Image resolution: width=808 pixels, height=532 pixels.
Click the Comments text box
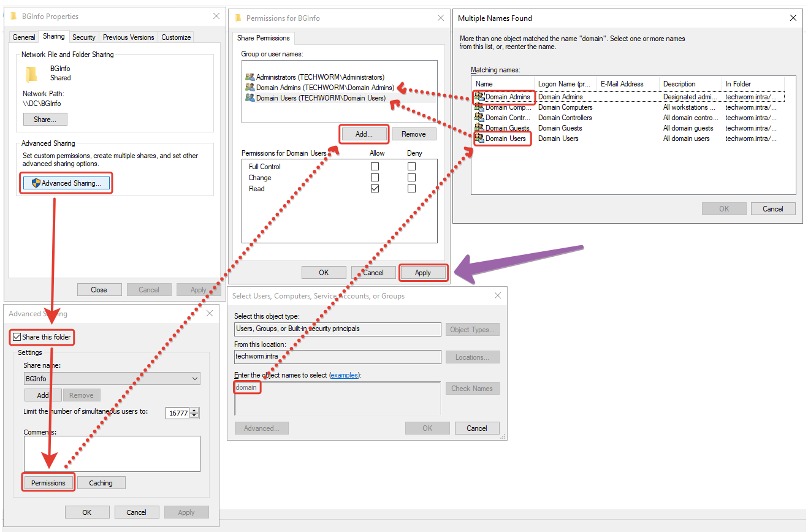point(112,454)
